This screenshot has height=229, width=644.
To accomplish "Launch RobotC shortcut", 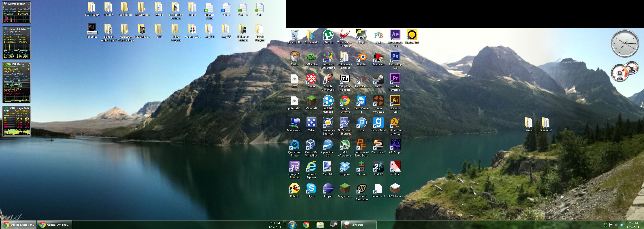I will 295,190.
